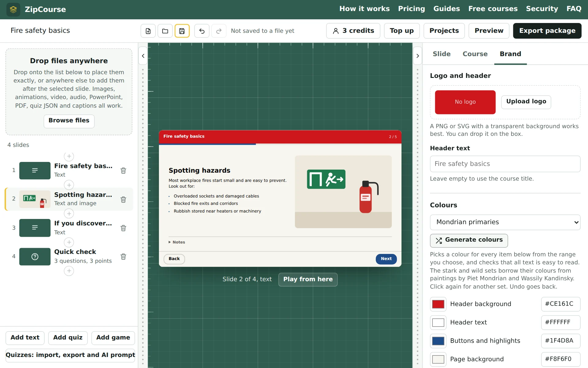Click Add quiz button
This screenshot has height=368, width=588.
point(68,338)
